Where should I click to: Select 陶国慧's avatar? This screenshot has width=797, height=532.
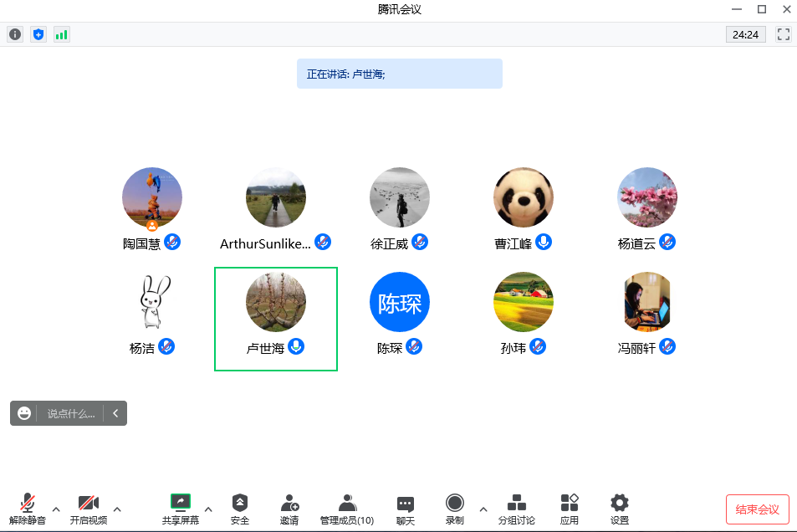pos(152,197)
